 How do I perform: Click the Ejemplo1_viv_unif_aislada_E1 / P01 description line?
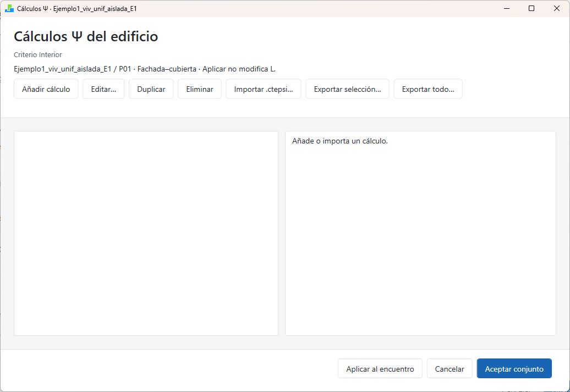(x=145, y=69)
